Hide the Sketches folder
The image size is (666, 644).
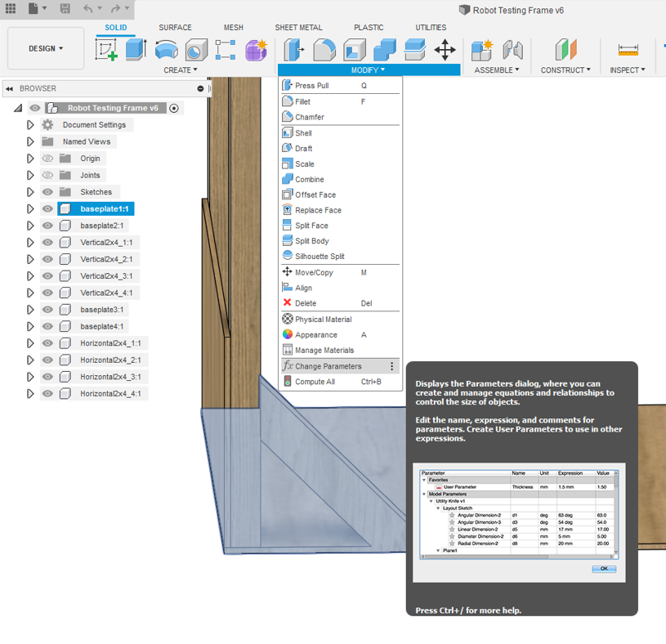(x=47, y=192)
